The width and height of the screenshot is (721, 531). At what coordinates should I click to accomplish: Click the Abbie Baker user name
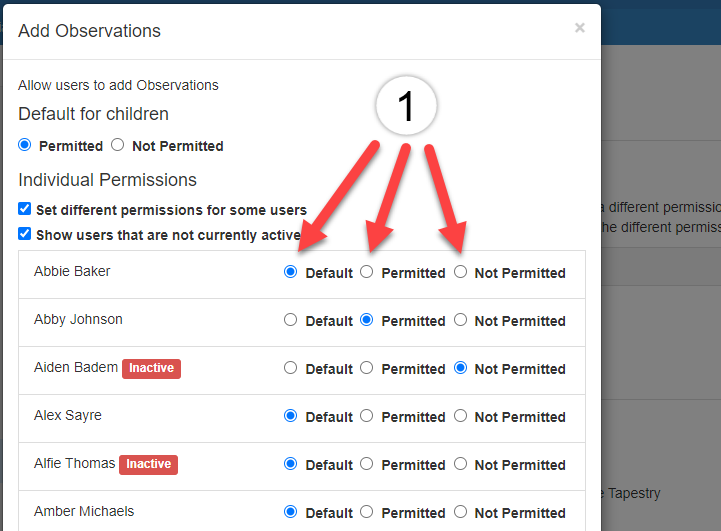pos(72,271)
